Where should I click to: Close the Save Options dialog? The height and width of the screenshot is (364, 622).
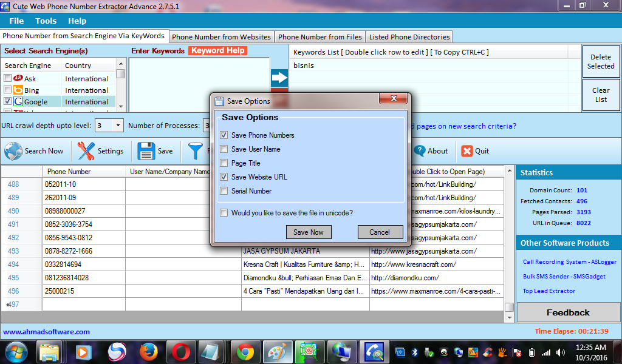click(x=393, y=98)
